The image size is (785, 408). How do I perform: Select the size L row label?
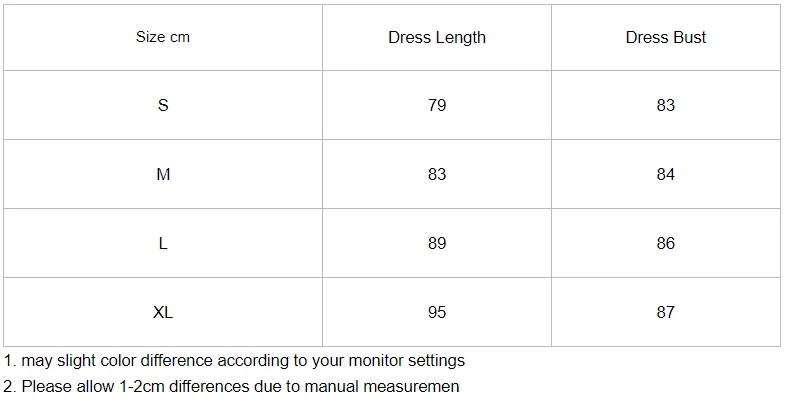tap(163, 243)
